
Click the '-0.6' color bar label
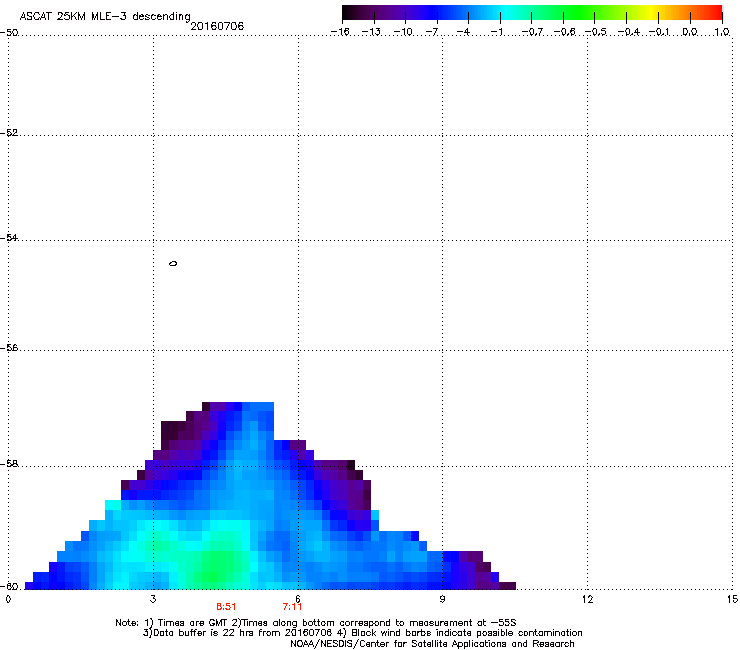tap(564, 32)
